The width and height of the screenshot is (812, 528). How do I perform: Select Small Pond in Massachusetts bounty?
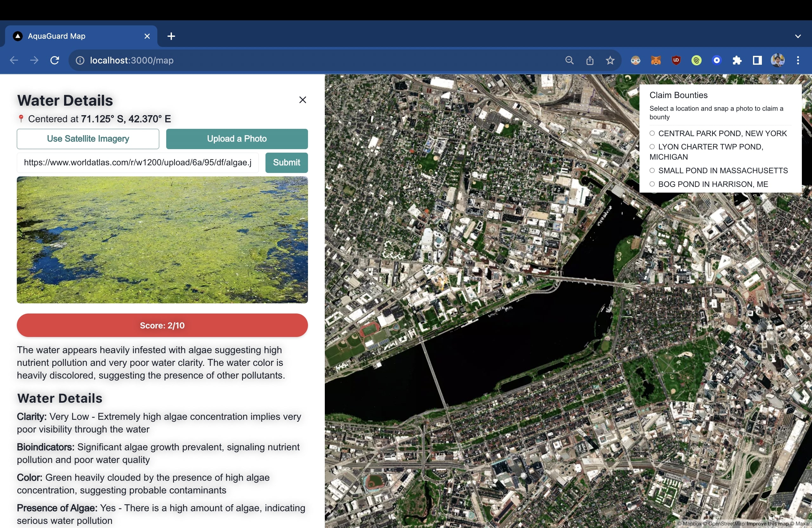[x=652, y=171]
